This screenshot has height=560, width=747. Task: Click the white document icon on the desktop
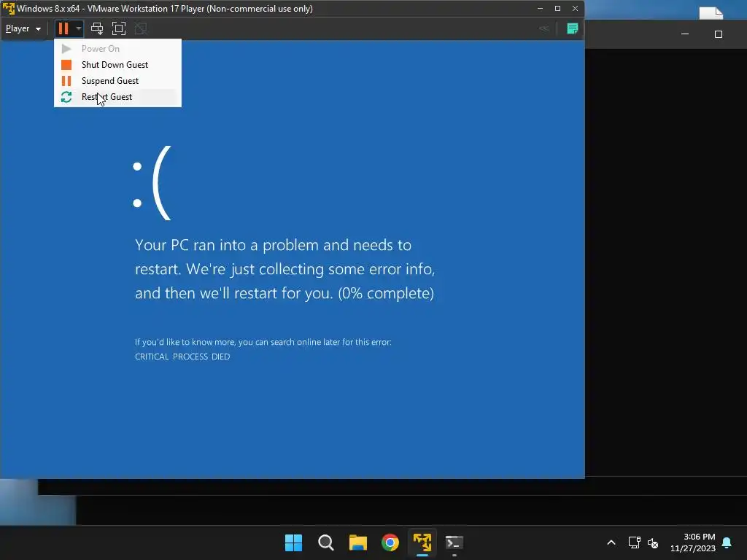pos(711,13)
